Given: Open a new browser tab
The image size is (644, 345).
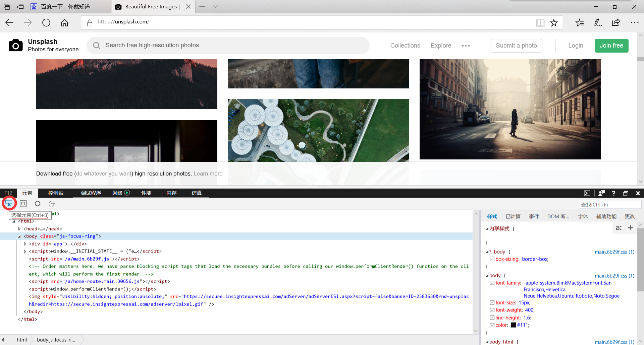Looking at the screenshot, I should [202, 7].
